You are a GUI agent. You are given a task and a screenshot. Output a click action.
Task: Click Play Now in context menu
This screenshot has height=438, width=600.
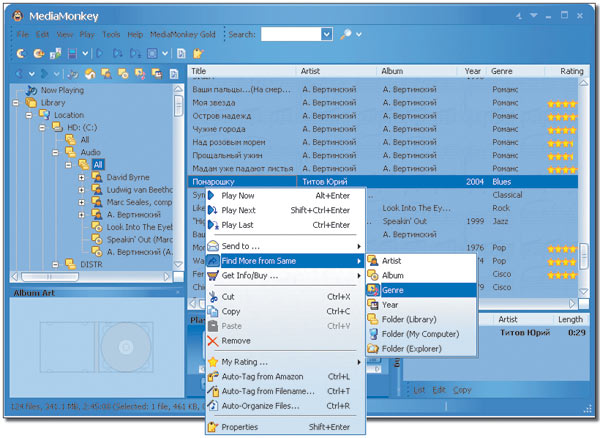(285, 195)
